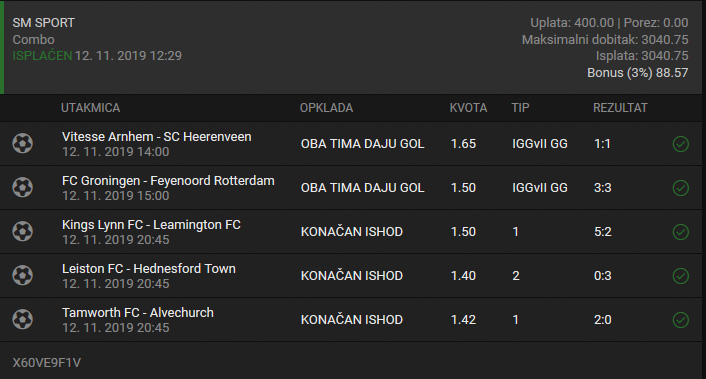Open Tamworth FC - Alvechurch match
The width and height of the screenshot is (706, 379).
(138, 313)
